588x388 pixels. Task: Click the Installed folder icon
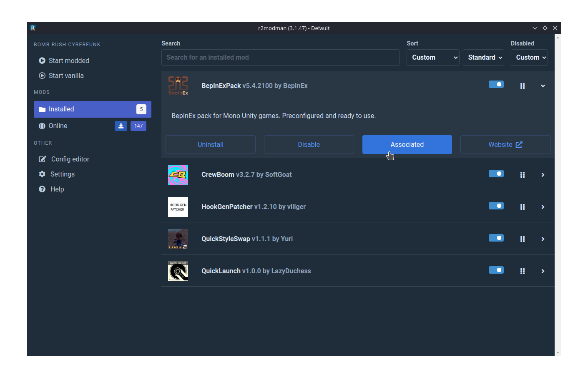[x=42, y=109]
